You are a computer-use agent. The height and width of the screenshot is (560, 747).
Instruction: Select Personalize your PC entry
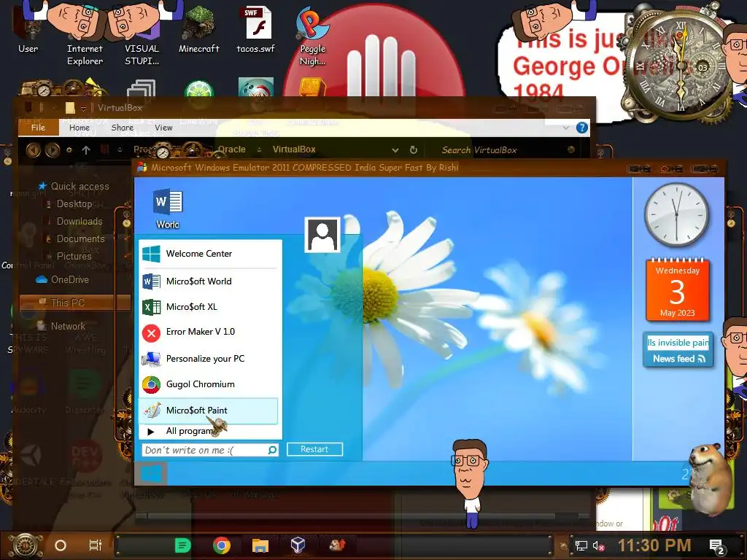click(209, 359)
